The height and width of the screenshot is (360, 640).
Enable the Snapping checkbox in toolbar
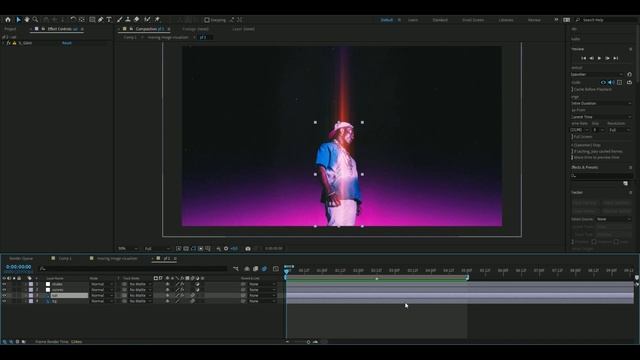(207, 20)
